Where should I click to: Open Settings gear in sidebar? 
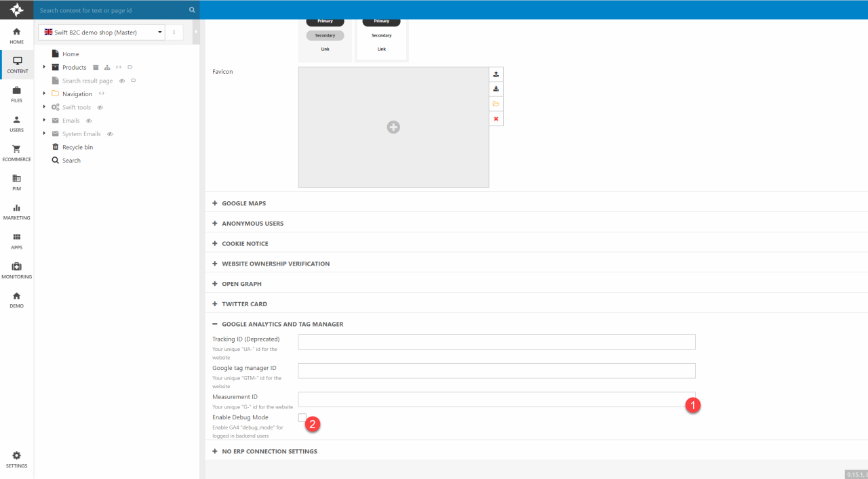16,459
